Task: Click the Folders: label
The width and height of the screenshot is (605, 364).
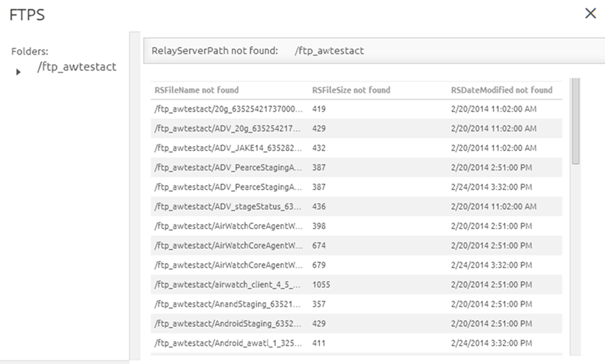Action: [30, 51]
